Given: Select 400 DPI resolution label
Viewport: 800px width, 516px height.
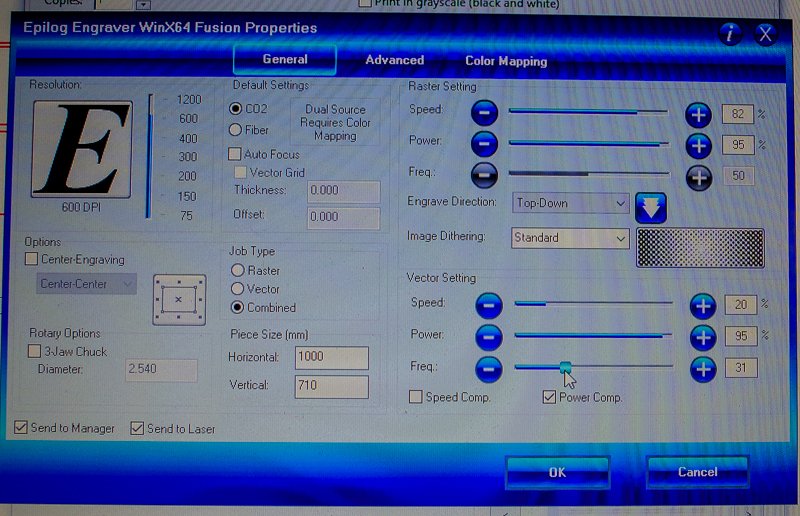Looking at the screenshot, I should click(x=188, y=138).
